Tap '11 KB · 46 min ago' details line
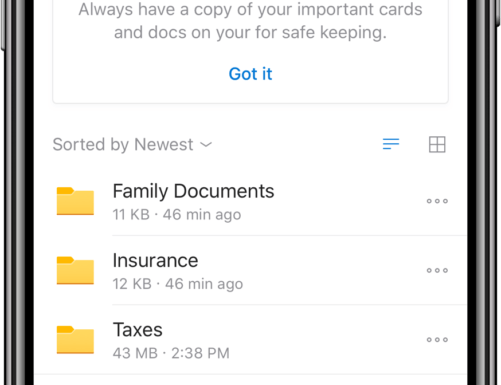The width and height of the screenshot is (501, 385). click(x=177, y=214)
